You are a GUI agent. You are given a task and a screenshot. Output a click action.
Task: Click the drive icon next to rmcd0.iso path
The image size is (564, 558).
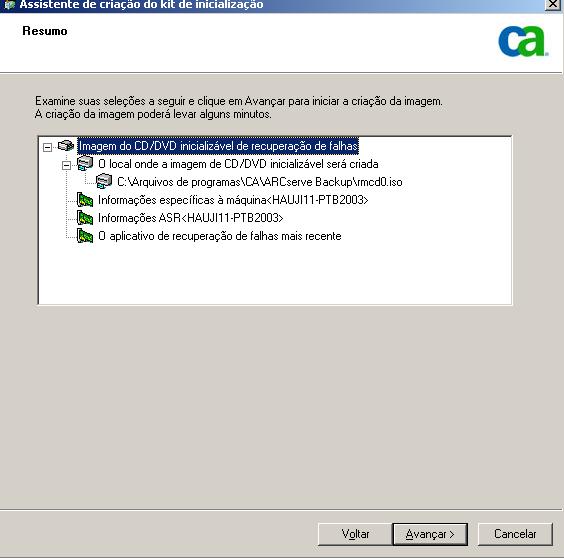point(104,181)
